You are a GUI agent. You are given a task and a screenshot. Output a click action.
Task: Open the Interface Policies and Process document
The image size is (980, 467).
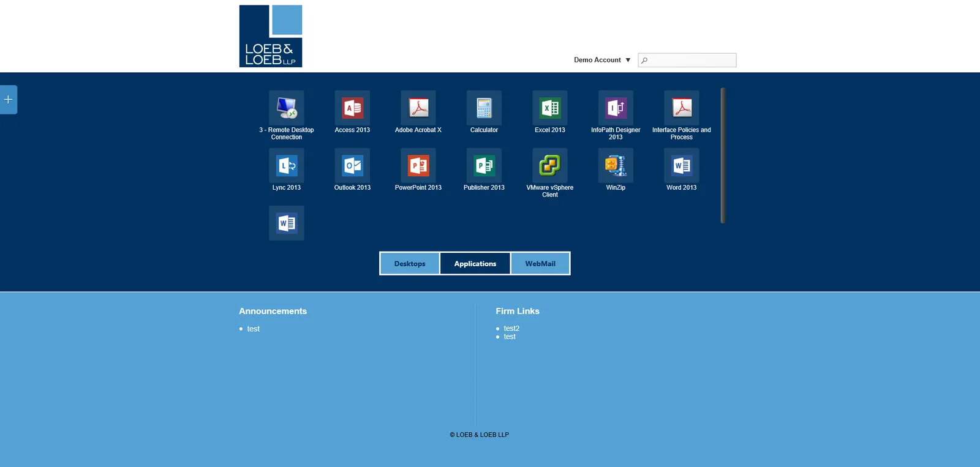click(682, 108)
